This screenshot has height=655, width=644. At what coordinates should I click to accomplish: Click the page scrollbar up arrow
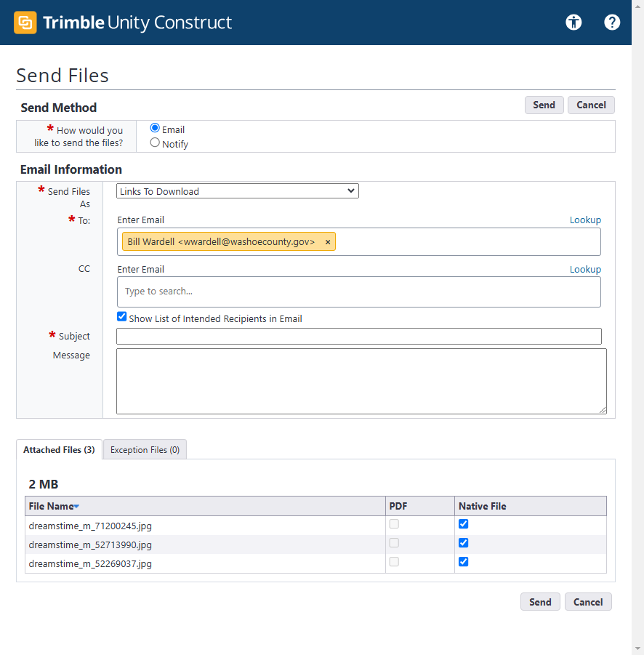pyautogui.click(x=637, y=7)
